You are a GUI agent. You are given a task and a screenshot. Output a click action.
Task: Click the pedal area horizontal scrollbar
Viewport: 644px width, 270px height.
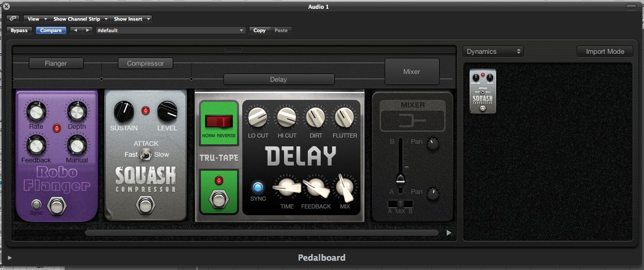(262, 233)
